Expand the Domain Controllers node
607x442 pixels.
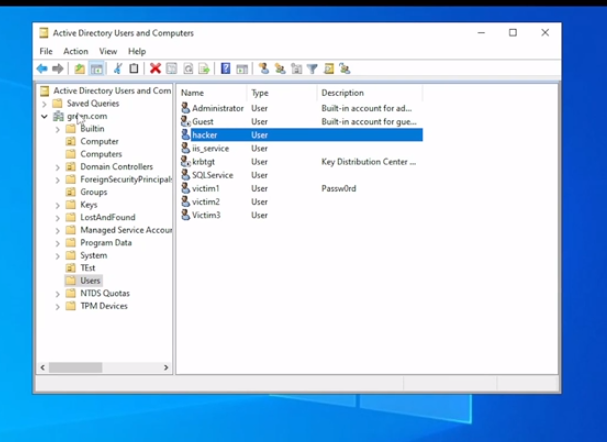tap(58, 167)
